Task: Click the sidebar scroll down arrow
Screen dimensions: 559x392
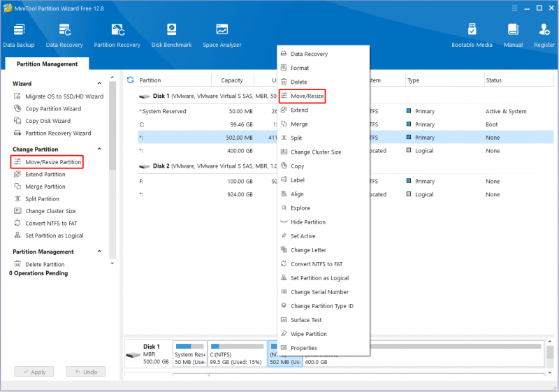Action: coord(112,263)
